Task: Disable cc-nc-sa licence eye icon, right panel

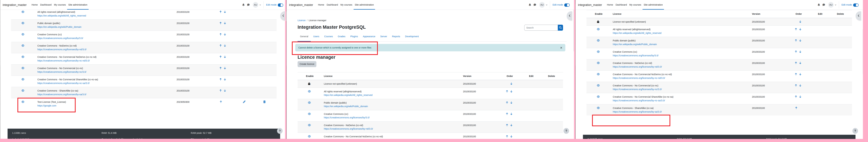Action: pyautogui.click(x=598, y=97)
